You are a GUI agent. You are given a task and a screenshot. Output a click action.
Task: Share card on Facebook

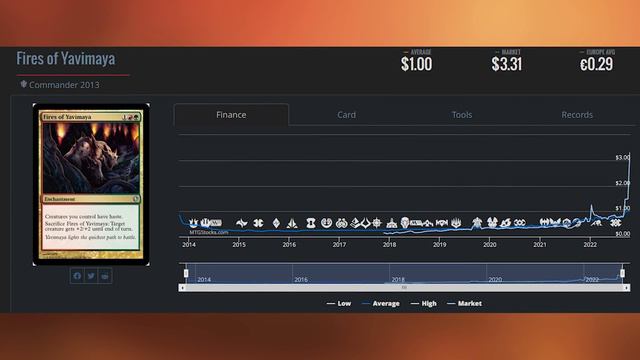[x=77, y=276]
